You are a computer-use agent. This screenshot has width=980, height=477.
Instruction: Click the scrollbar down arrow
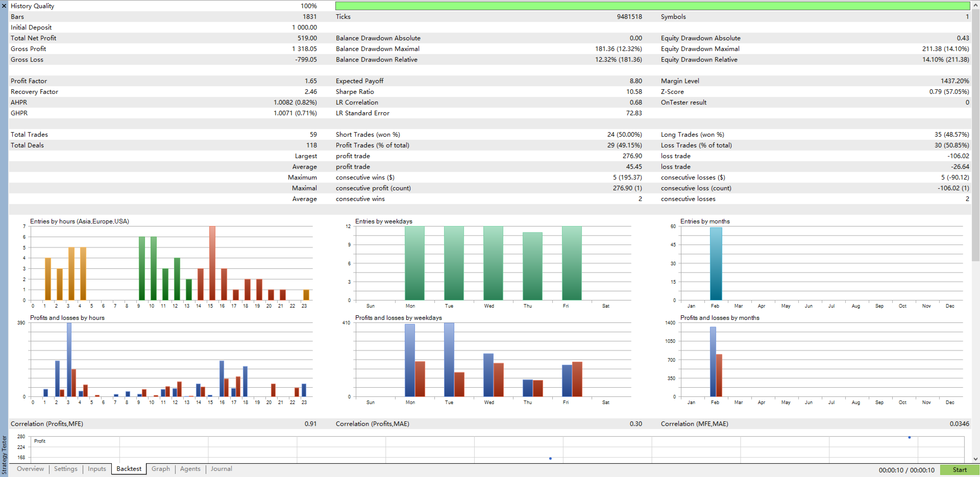pyautogui.click(x=975, y=459)
